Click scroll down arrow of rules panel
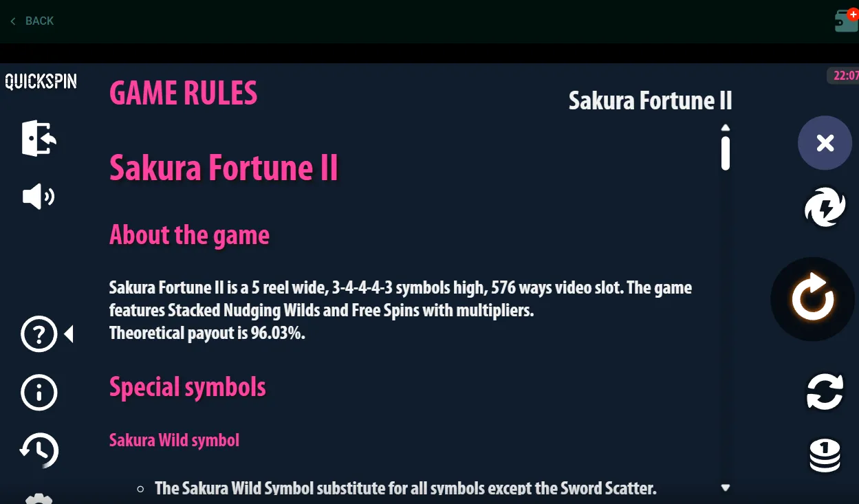 (725, 487)
